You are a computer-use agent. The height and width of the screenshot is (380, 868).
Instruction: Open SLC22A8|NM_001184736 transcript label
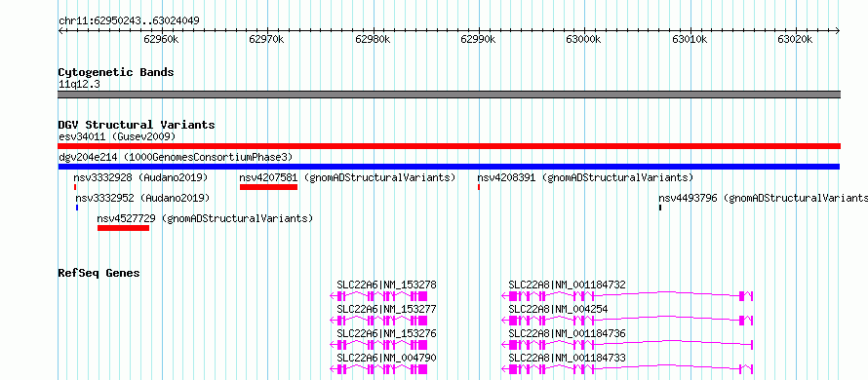click(x=567, y=333)
